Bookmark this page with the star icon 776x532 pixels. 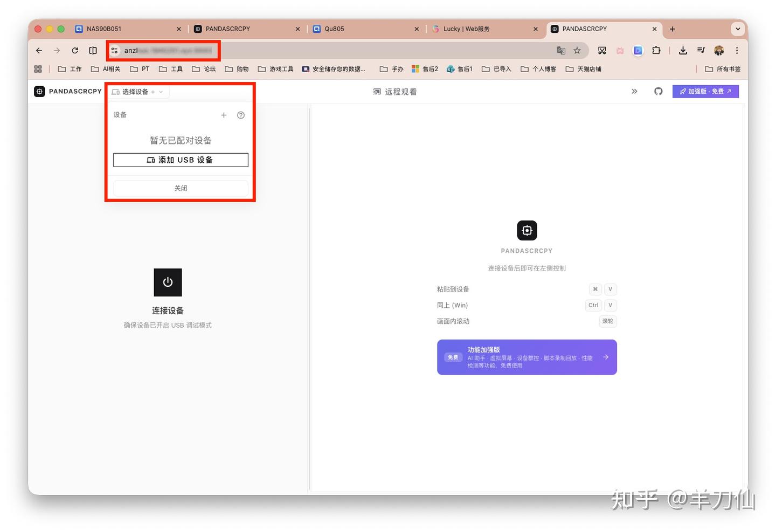tap(577, 51)
